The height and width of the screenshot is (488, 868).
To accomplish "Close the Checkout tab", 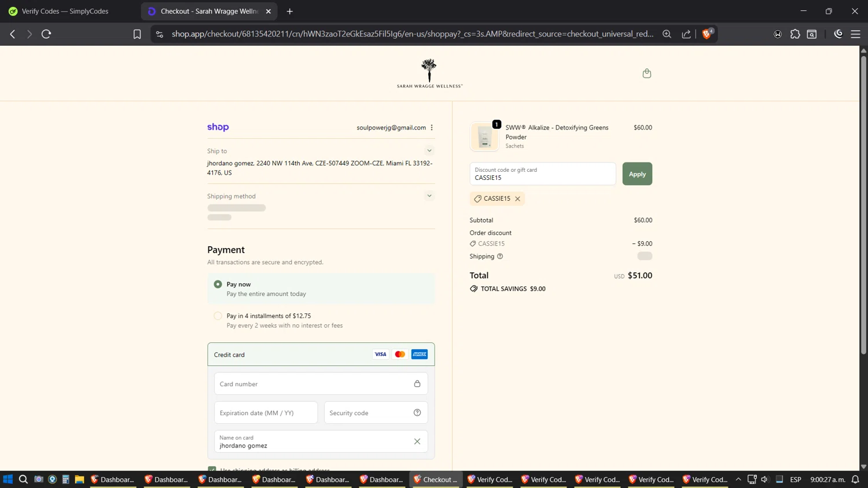I will (269, 11).
